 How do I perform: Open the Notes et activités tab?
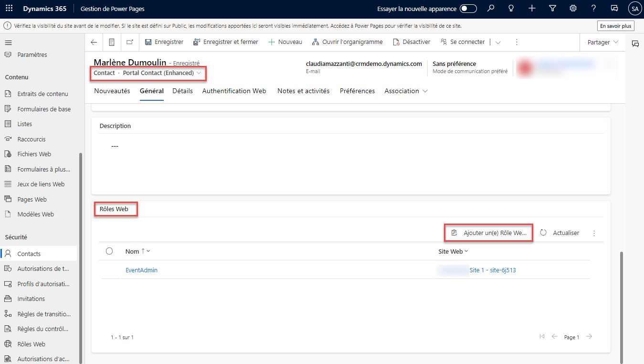point(304,91)
